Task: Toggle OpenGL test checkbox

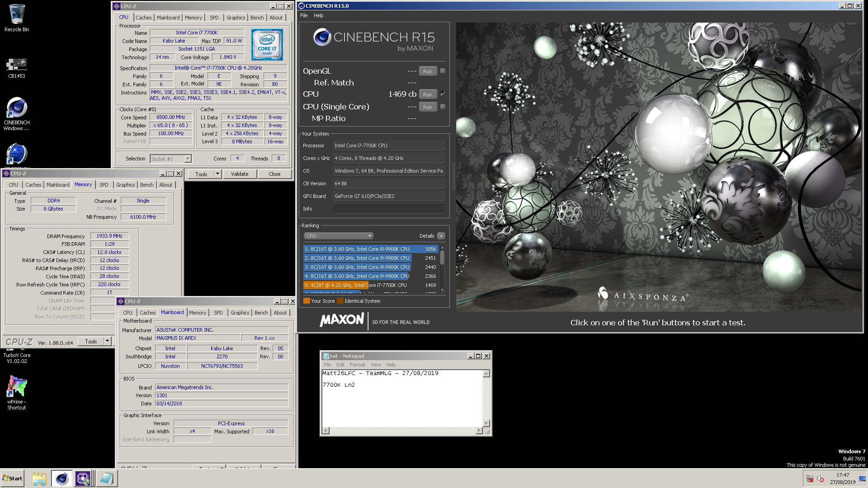Action: tap(443, 71)
